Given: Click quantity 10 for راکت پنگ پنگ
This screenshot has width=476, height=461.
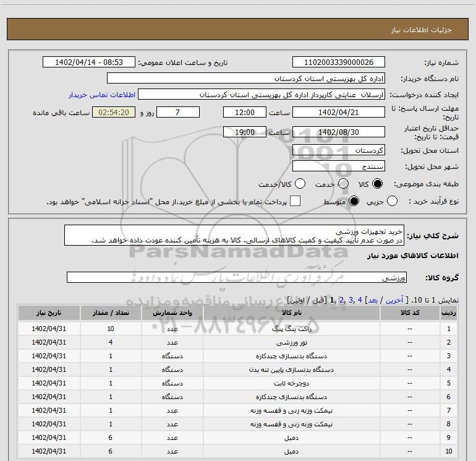Looking at the screenshot, I should (111, 329).
